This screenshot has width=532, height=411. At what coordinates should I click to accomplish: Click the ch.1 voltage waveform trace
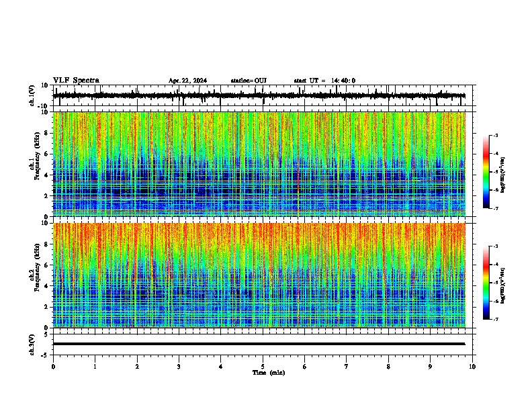point(259,95)
